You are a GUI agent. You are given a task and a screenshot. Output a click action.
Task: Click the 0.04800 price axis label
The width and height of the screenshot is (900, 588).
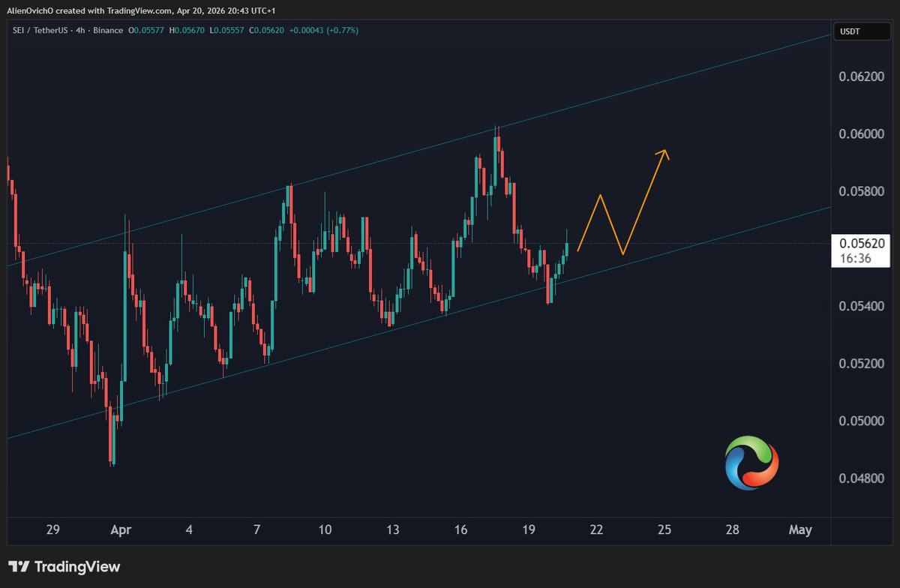coord(862,478)
